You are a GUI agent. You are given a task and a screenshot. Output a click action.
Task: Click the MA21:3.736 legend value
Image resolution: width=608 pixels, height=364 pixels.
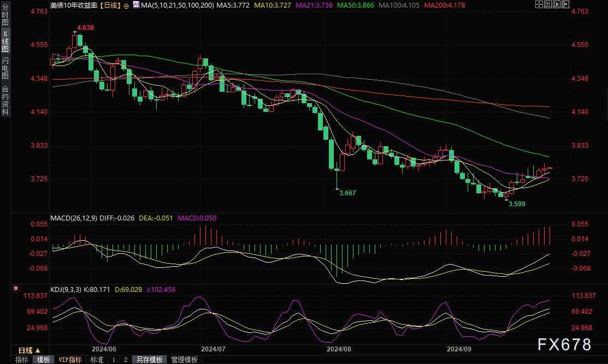pos(314,5)
